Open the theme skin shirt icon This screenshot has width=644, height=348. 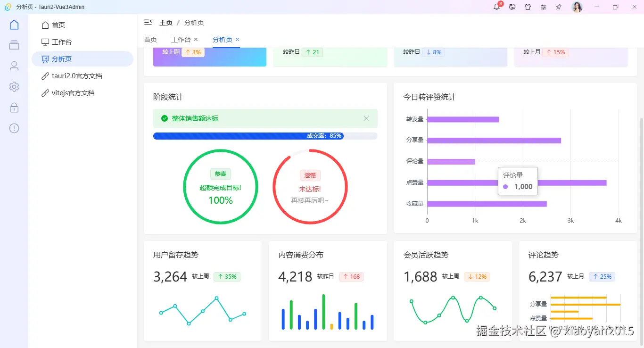coord(528,7)
